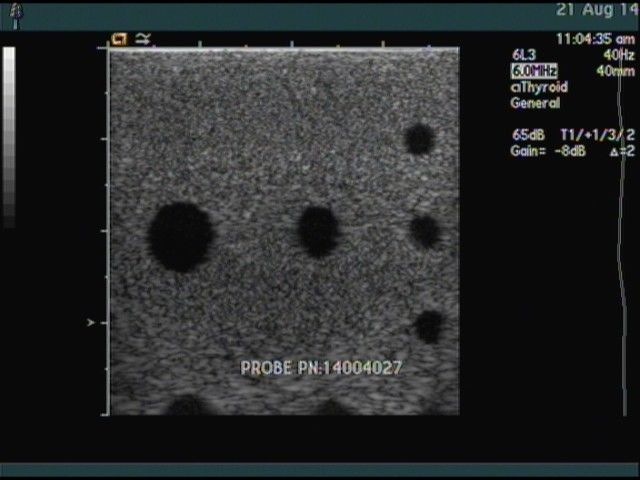Click the 40mm depth readout
This screenshot has width=640, height=480.
tap(616, 71)
